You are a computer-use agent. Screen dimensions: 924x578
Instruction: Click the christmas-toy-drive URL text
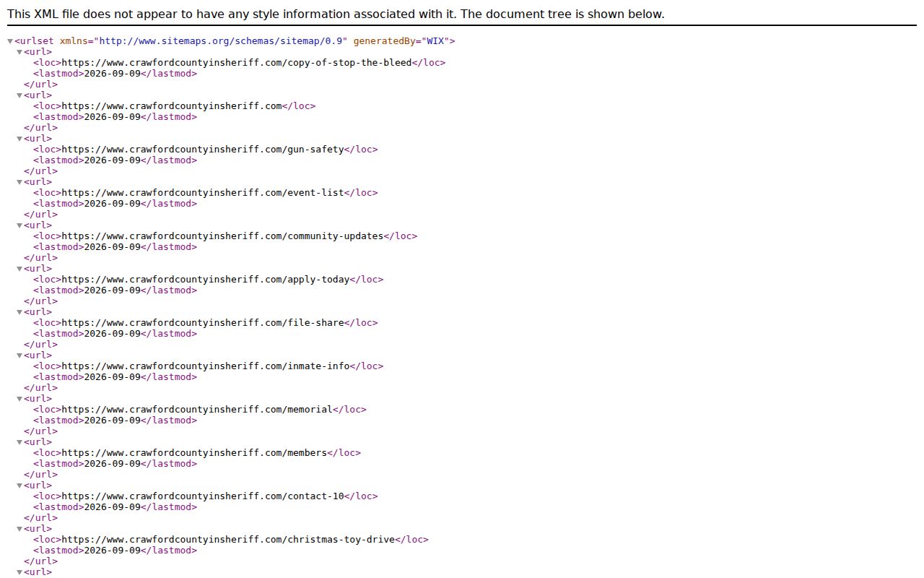[228, 540]
